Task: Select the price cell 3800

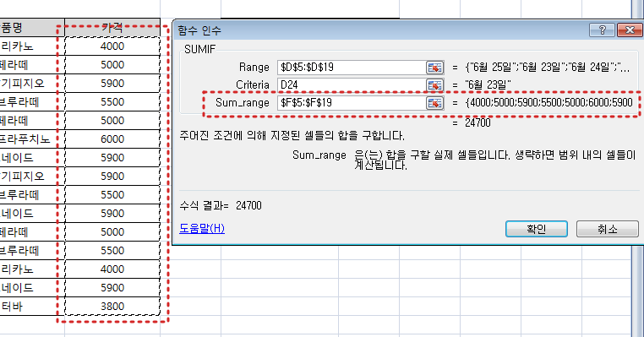Action: coord(112,307)
